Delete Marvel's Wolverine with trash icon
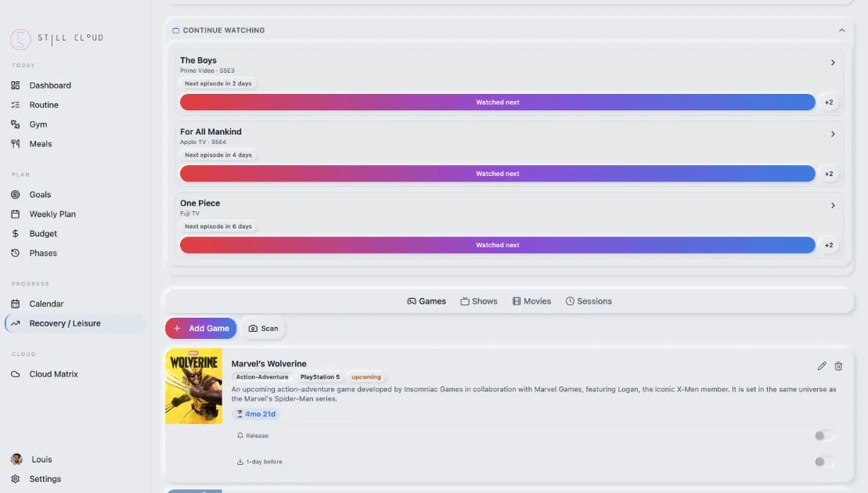 click(838, 365)
